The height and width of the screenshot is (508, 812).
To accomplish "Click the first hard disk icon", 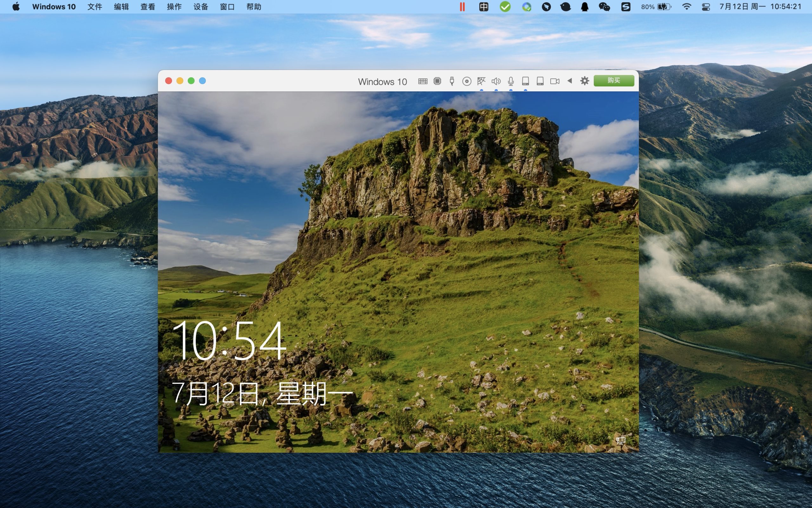I will tap(526, 81).
